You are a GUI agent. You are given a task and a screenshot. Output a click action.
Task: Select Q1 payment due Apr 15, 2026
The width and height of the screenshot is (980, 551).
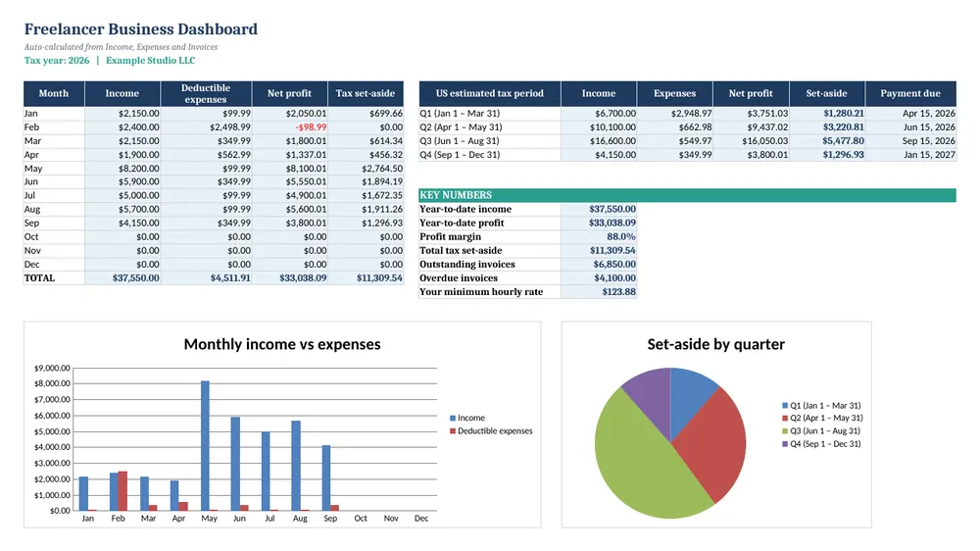tap(910, 113)
